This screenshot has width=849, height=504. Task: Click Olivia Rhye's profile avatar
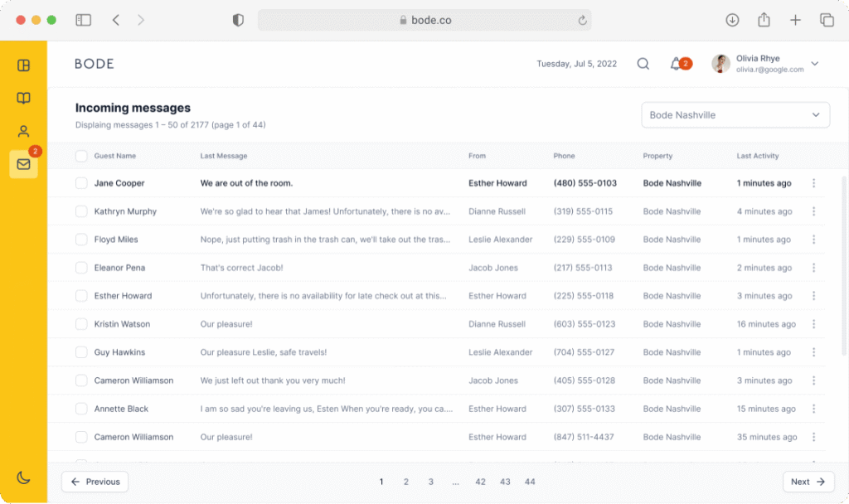coord(720,64)
